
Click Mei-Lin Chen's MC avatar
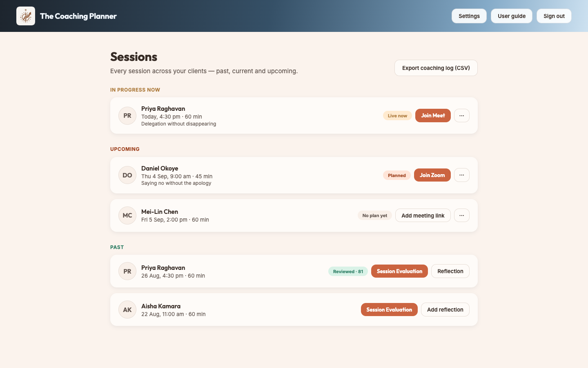[x=127, y=215]
